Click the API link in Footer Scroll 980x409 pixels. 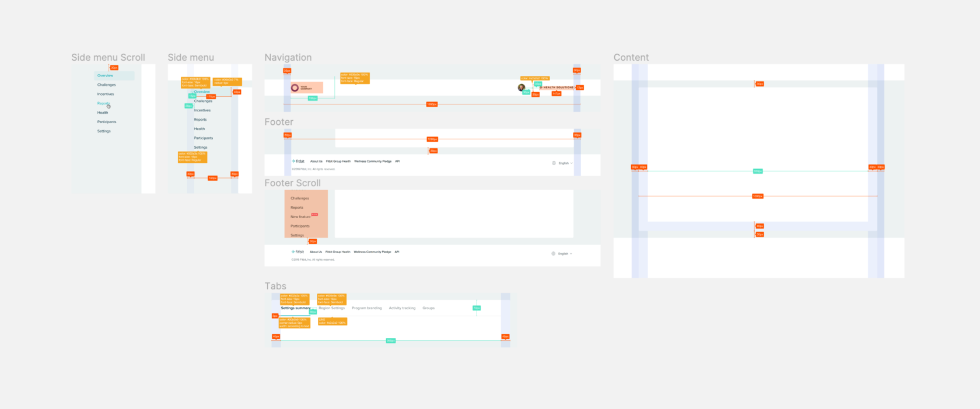click(397, 251)
